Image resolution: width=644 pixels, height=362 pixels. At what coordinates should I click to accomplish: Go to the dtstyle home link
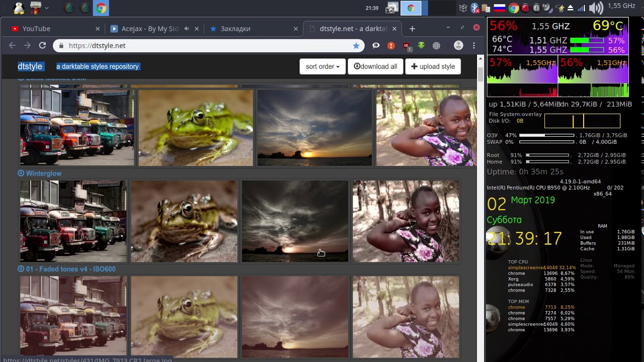coord(30,66)
